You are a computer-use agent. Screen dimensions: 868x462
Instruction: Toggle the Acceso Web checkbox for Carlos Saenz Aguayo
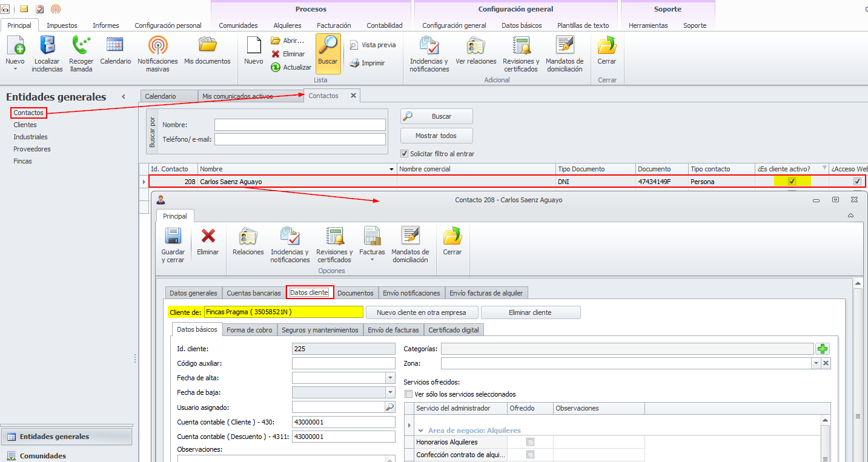tap(857, 182)
